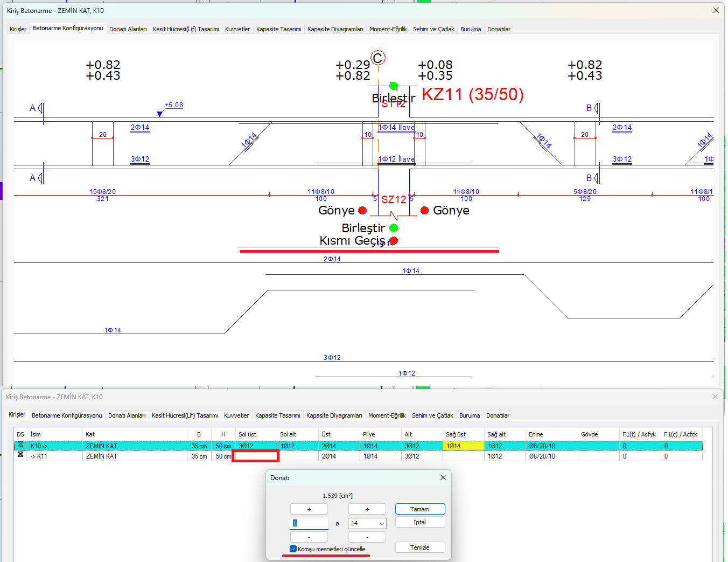Click the Temizle button
The image size is (728, 562).
(x=420, y=547)
